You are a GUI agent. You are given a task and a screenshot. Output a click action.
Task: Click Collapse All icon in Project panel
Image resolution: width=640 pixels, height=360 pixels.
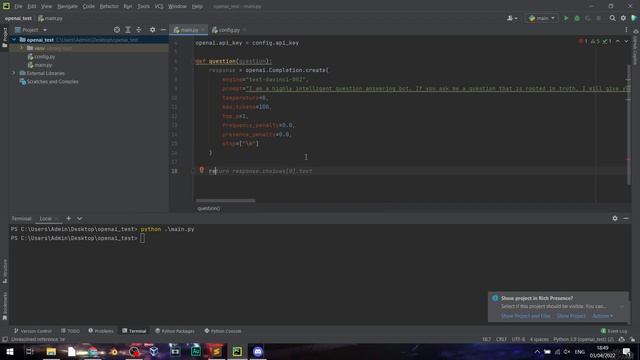pos(139,30)
